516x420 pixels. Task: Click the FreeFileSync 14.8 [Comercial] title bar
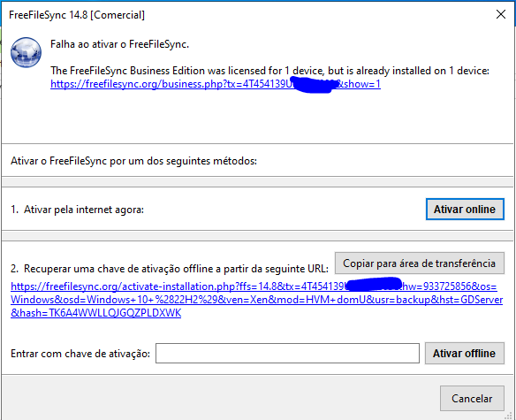click(x=77, y=15)
